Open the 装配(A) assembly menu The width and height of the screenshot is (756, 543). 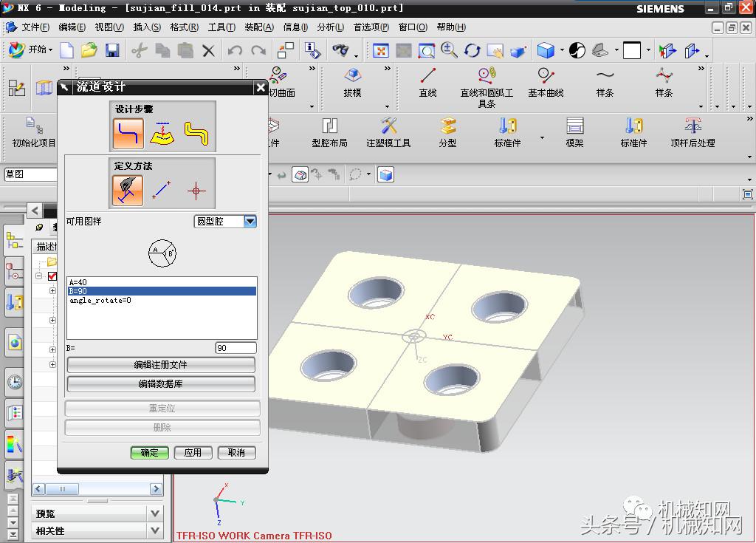pos(258,27)
